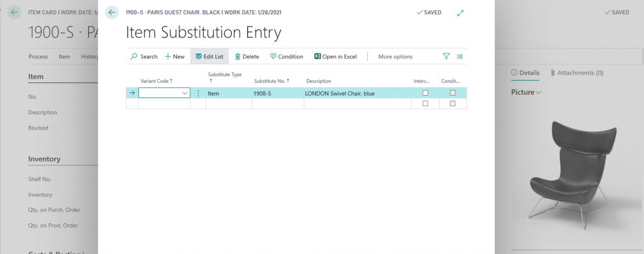Expand dialog with the full-screen arrows icon
This screenshot has width=644, height=254.
click(x=460, y=13)
